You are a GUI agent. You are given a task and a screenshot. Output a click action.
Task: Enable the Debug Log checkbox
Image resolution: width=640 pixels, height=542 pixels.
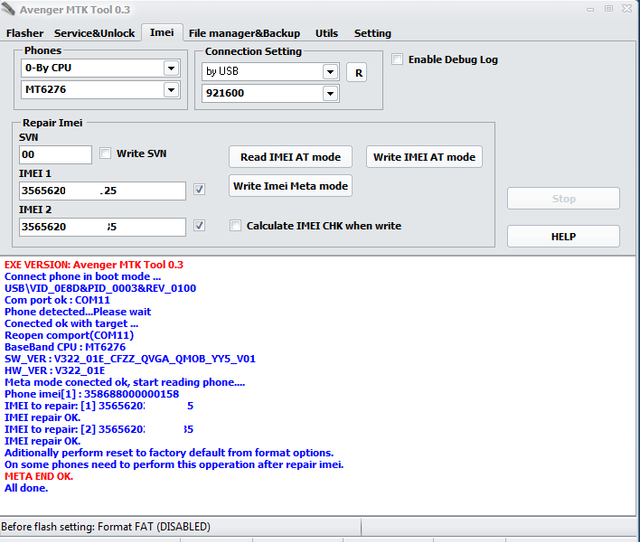click(397, 59)
